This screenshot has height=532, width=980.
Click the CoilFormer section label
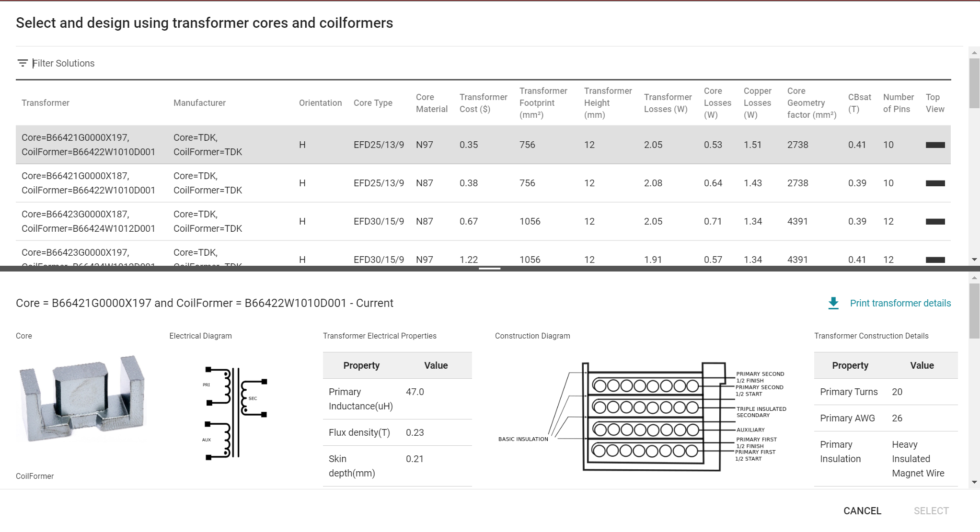35,476
